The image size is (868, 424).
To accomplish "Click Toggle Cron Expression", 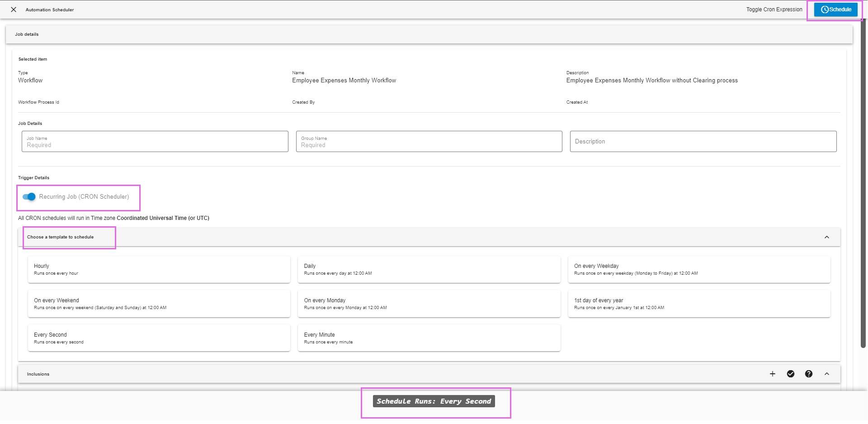I will 774,10.
